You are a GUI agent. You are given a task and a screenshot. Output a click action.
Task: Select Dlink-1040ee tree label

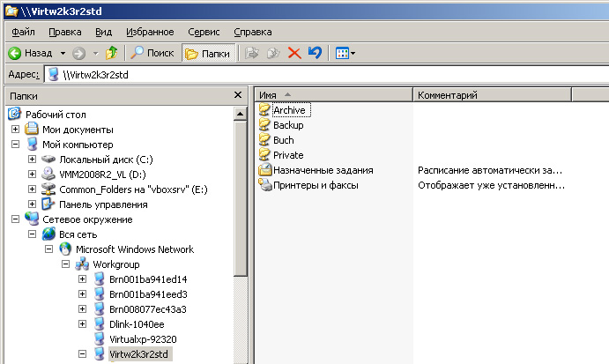click(x=137, y=324)
